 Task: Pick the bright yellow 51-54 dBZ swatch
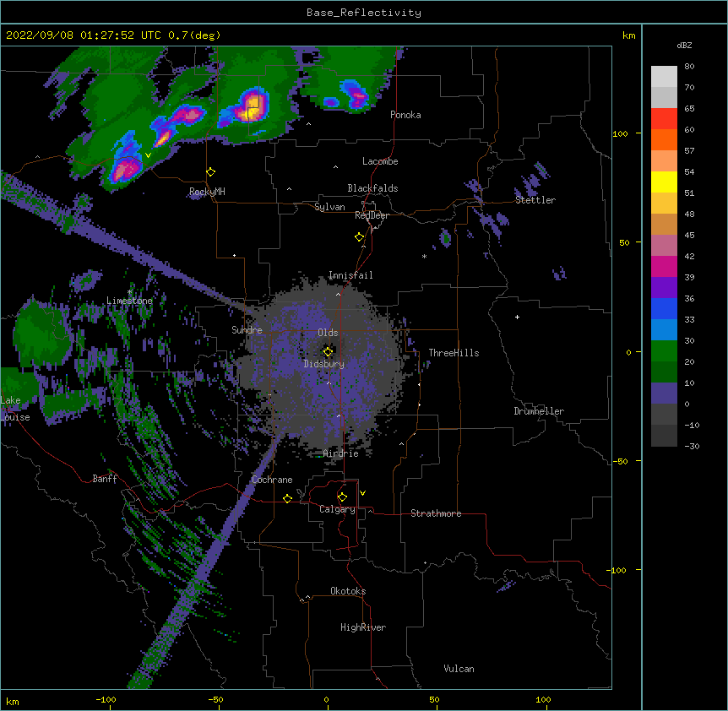tap(664, 182)
